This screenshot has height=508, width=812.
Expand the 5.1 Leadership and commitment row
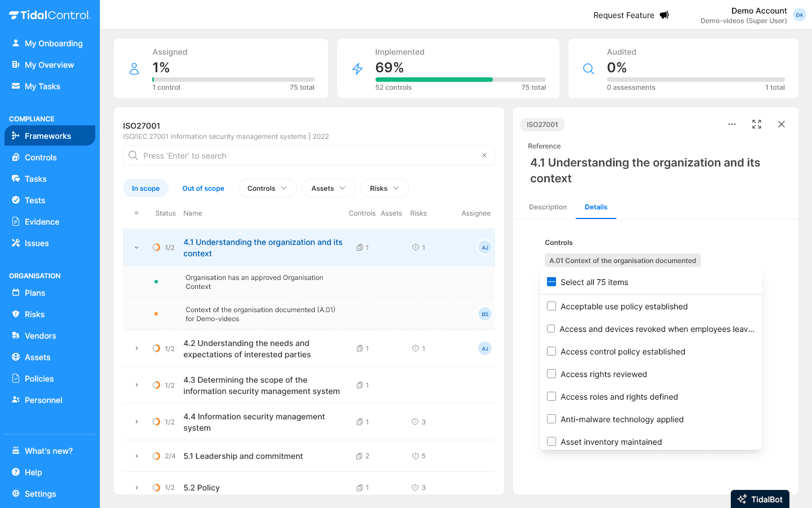[x=136, y=456]
